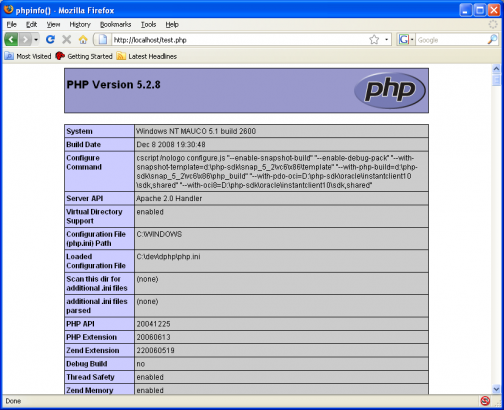Open the File menu
The width and height of the screenshot is (504, 410).
pyautogui.click(x=12, y=24)
